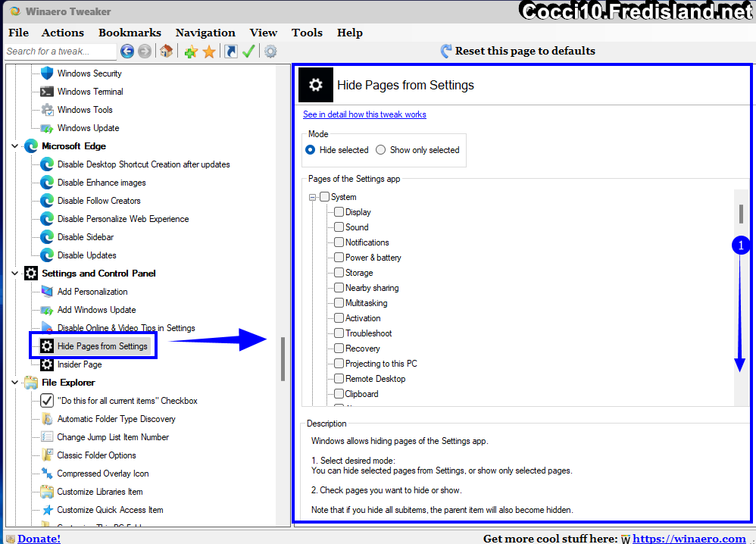Image resolution: width=756 pixels, height=544 pixels.
Task: Open the Tools menu
Action: point(307,33)
